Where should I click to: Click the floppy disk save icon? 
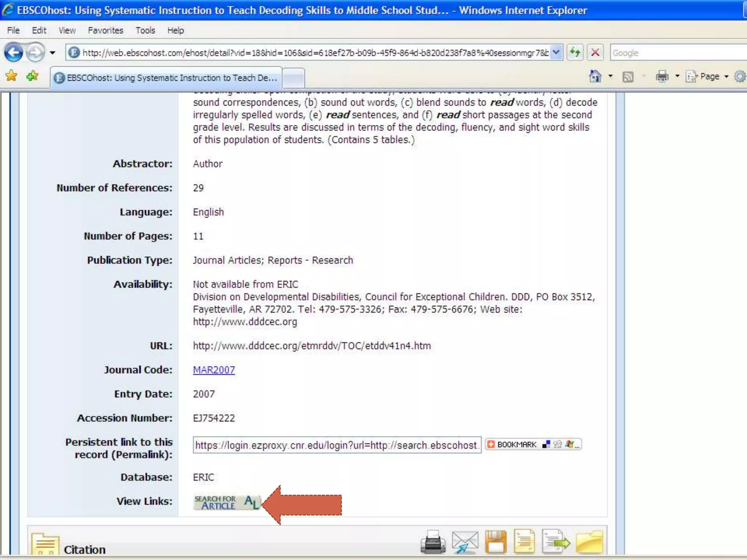coord(496,542)
